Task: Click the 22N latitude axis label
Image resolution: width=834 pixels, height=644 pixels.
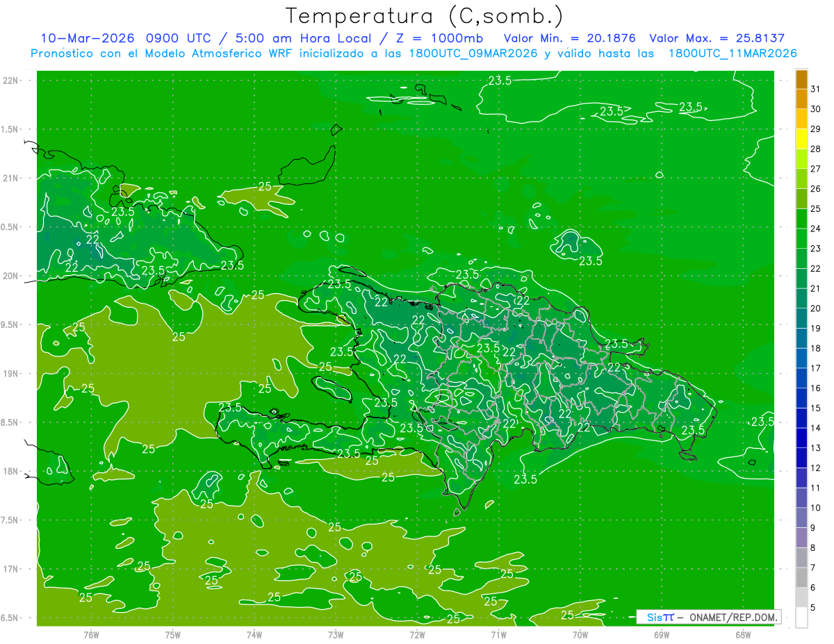Action: coord(10,81)
